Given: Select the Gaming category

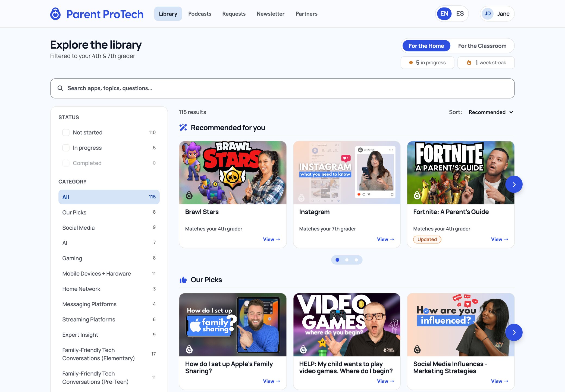Looking at the screenshot, I should click(x=109, y=258).
